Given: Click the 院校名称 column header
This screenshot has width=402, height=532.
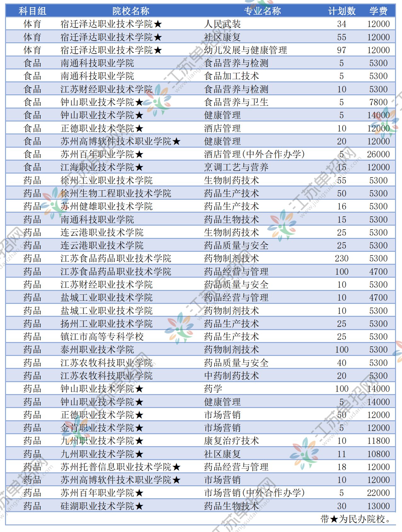Looking at the screenshot, I should pos(131,11).
